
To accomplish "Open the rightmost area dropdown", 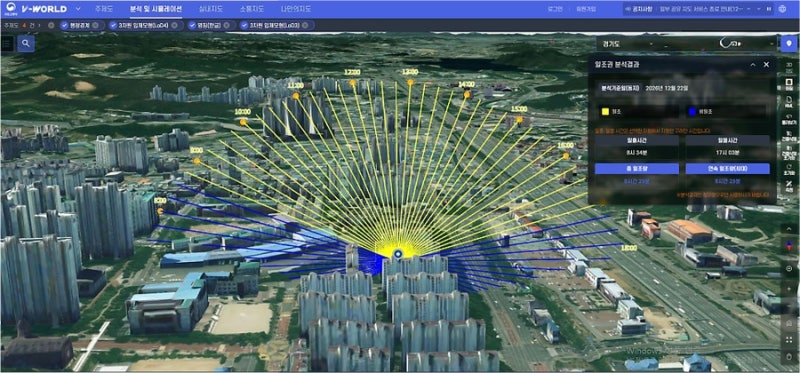I will coord(747,44).
